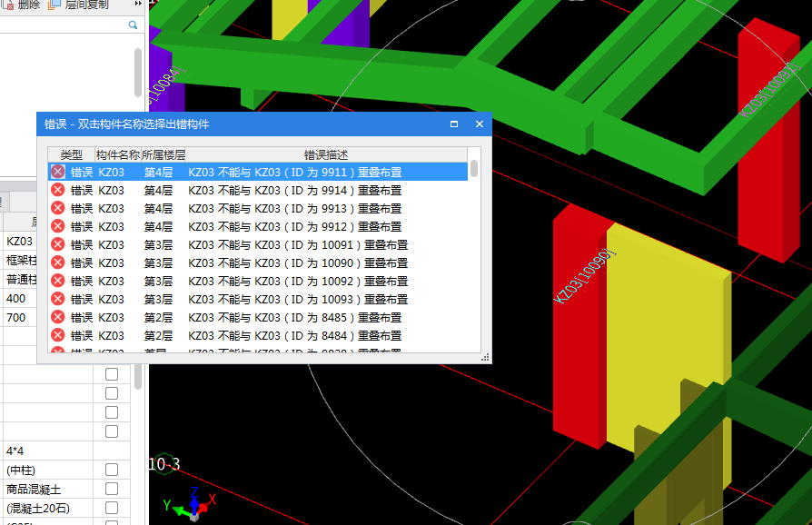The image size is (812, 525).
Task: Click the error icon for ID 9914
Action: click(x=58, y=190)
